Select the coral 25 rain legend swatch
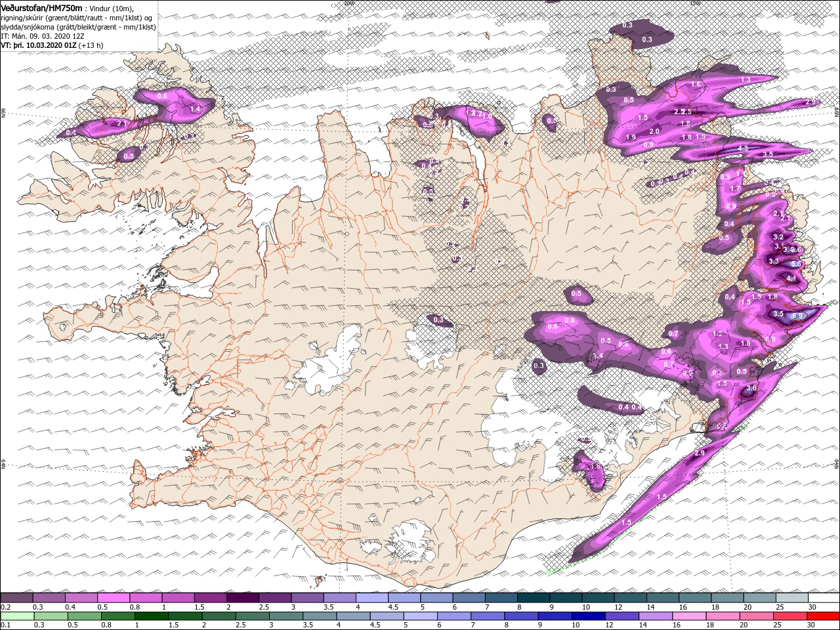The image size is (840, 630). pyautogui.click(x=790, y=616)
